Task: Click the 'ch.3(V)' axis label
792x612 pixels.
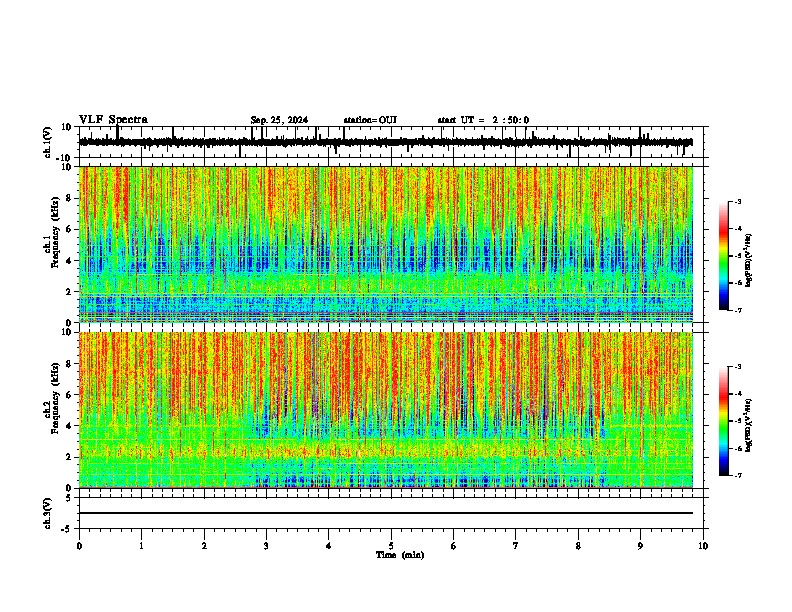Action: click(48, 513)
